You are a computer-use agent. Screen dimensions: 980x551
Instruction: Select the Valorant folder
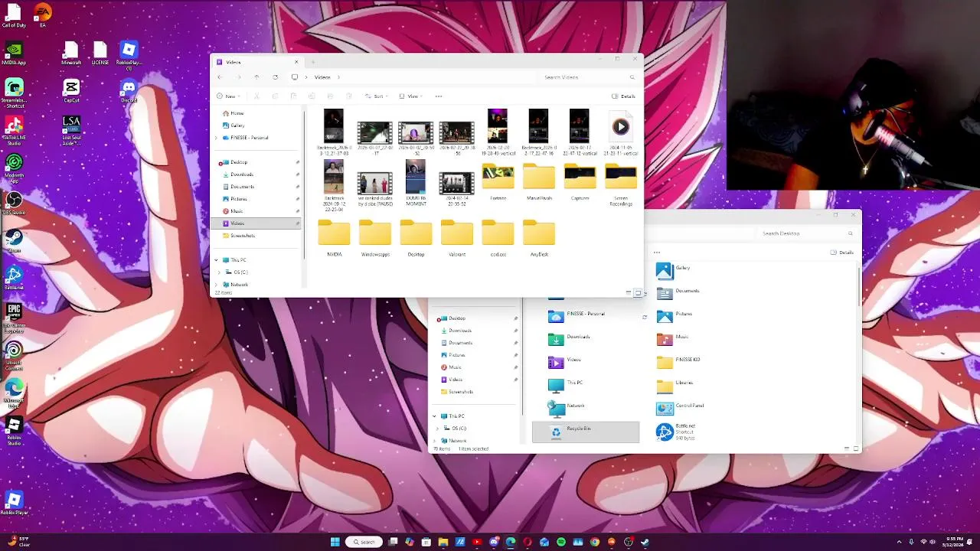(x=457, y=238)
